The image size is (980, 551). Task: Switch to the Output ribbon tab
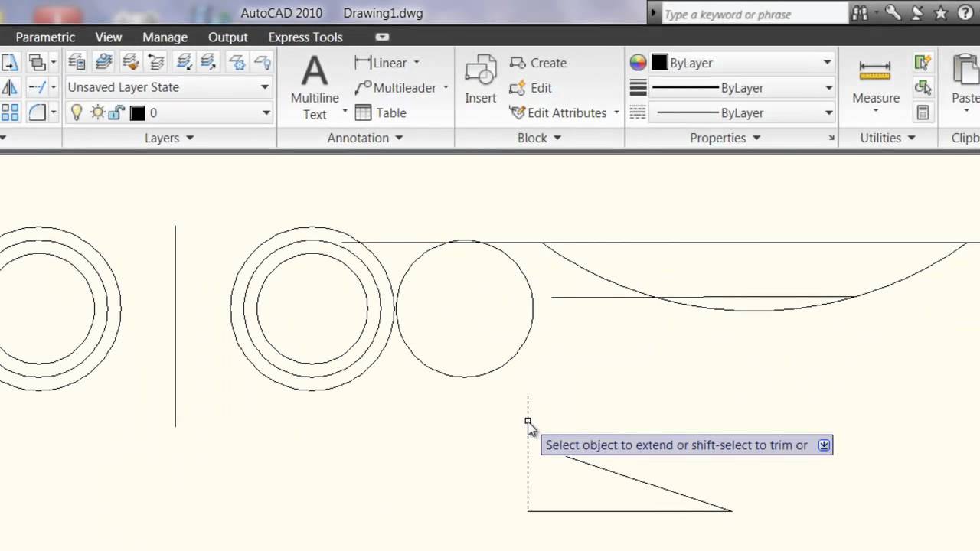(x=228, y=37)
